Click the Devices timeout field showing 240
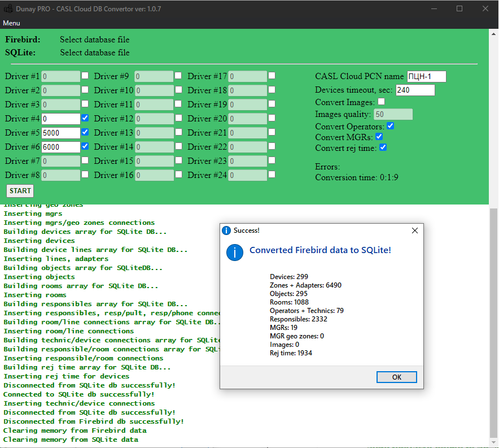499x448 pixels. [x=415, y=90]
